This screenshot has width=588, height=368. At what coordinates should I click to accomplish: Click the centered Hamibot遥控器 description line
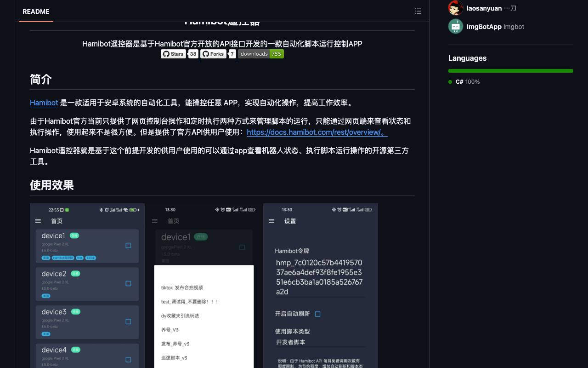222,44
